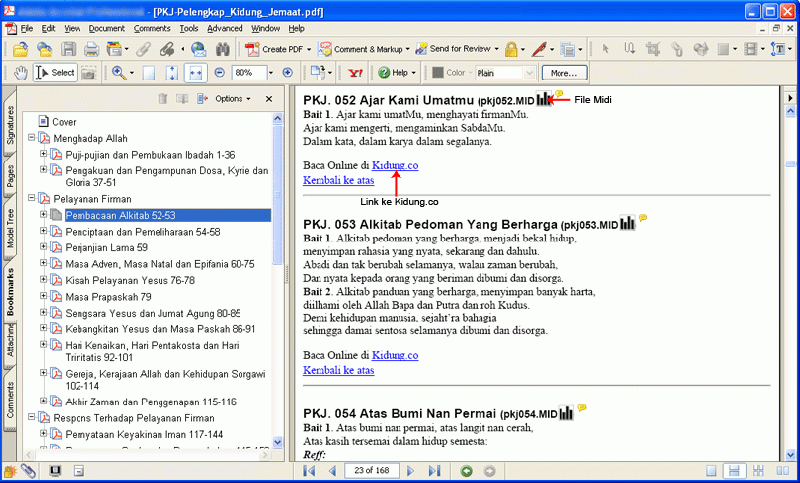
Task: Switch to the Pages side tab
Action: [10, 176]
